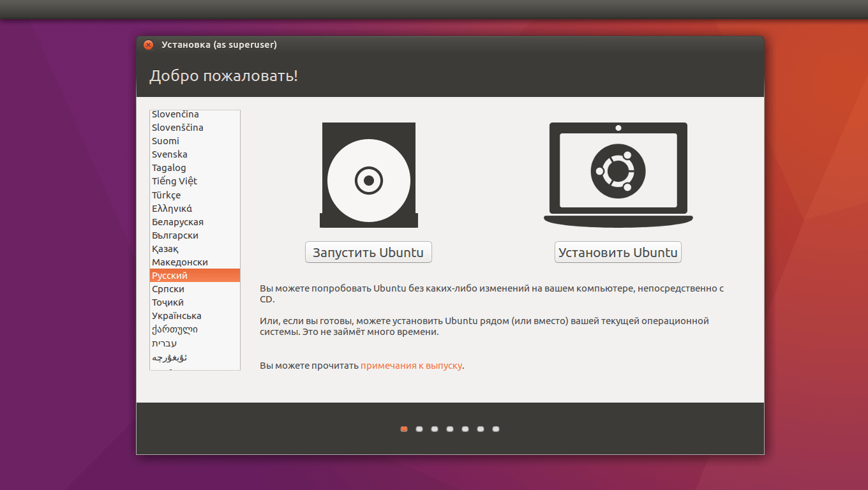Select Српски from the language list

point(195,289)
